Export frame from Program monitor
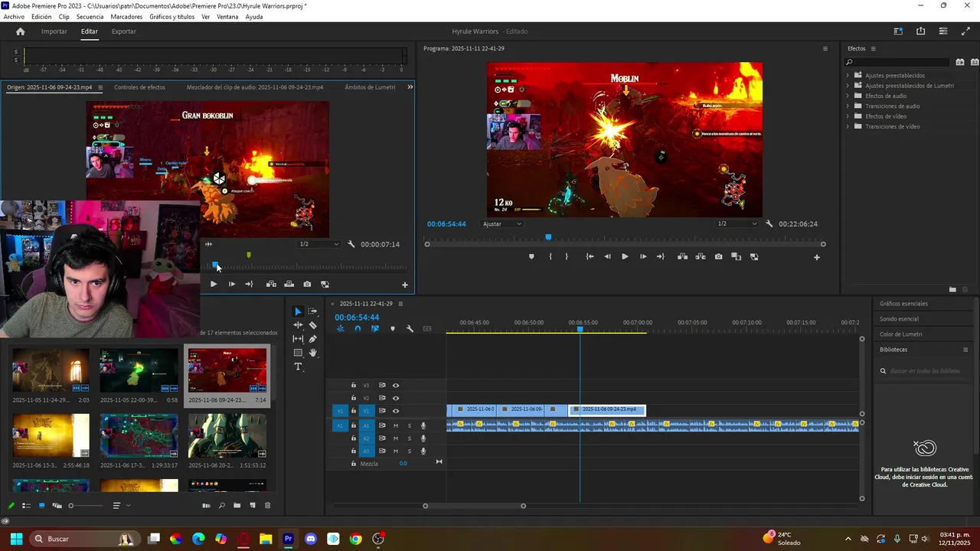 718,257
